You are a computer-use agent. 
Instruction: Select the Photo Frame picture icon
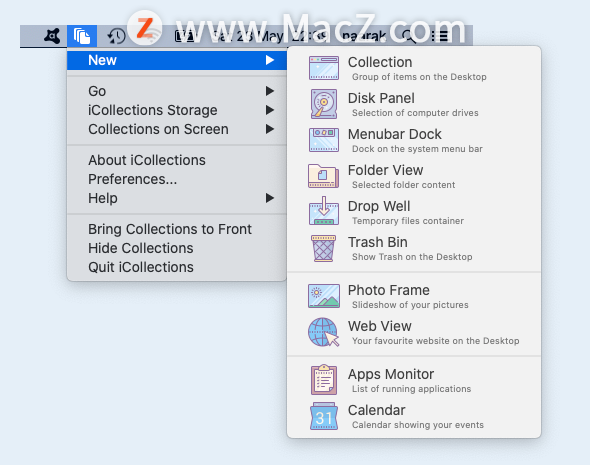tap(324, 296)
